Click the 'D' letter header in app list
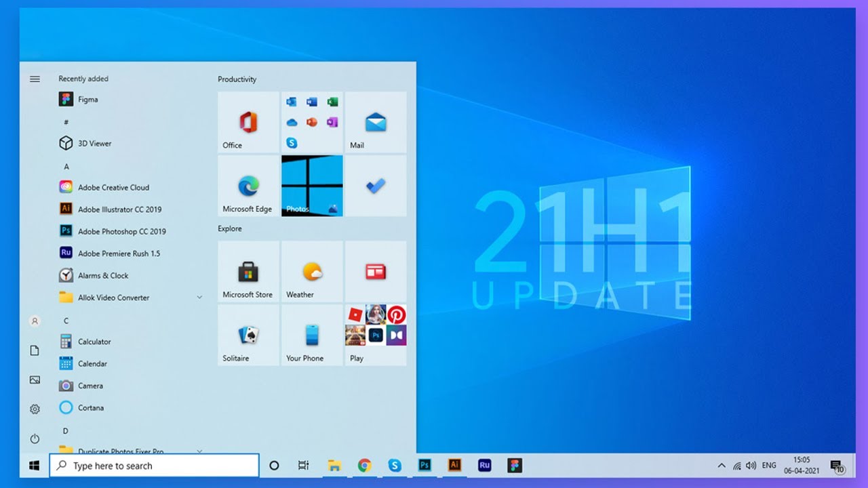The image size is (868, 488). click(x=66, y=431)
